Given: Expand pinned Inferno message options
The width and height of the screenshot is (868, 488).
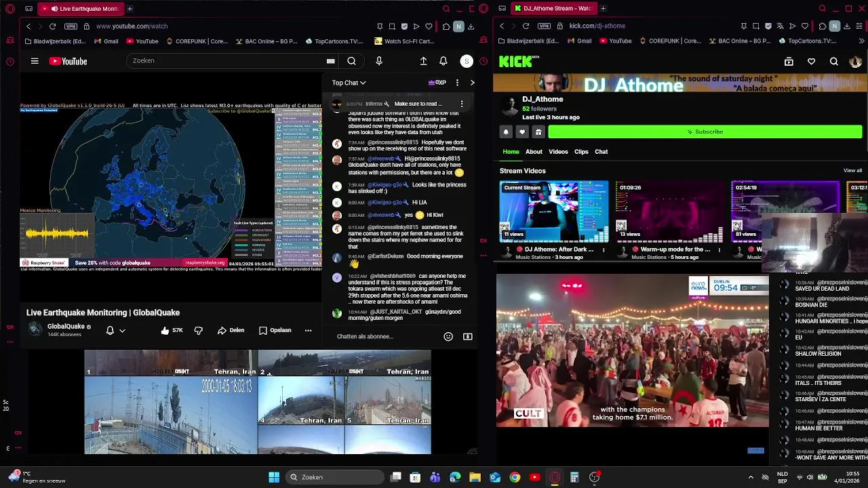Looking at the screenshot, I should [x=462, y=104].
